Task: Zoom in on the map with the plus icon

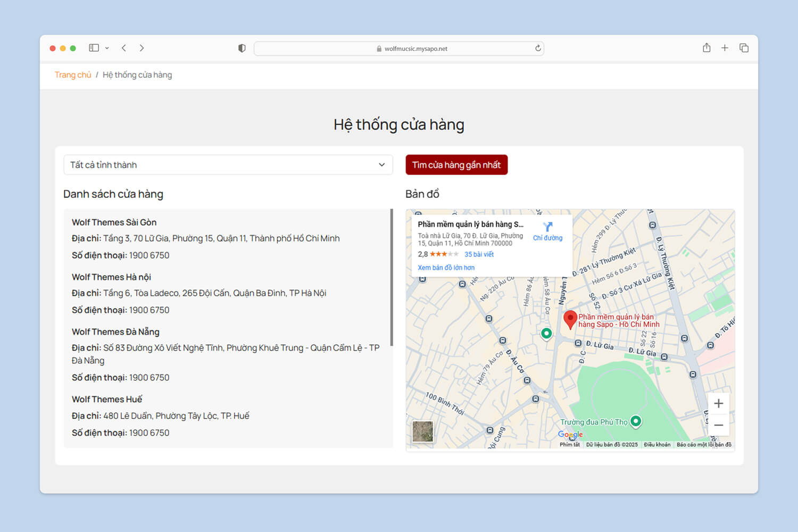Action: pos(718,403)
